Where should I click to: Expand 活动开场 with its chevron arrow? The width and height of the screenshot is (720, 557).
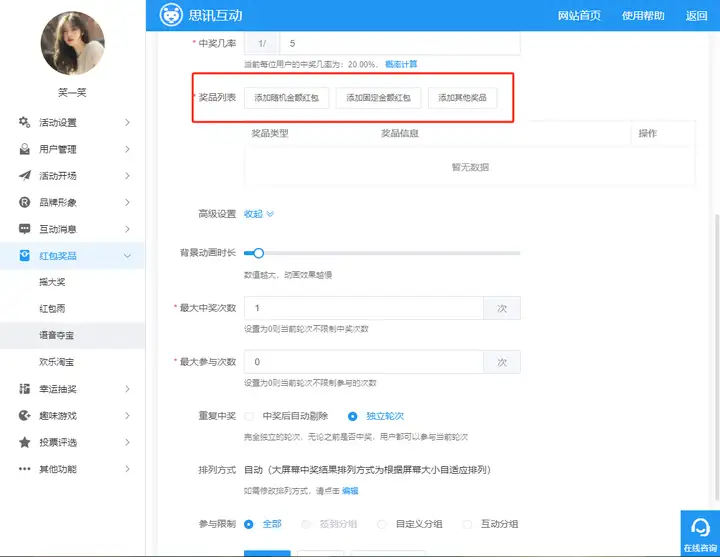click(x=127, y=175)
